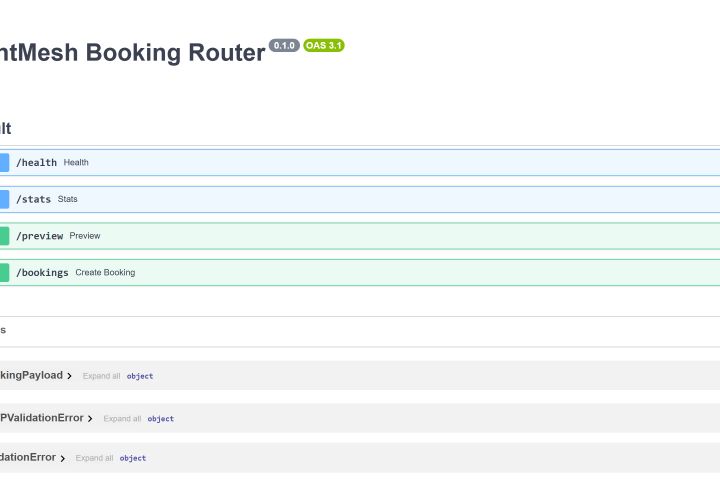Click Expand all for ValidationError schema
720x480 pixels.
pyautogui.click(x=94, y=458)
